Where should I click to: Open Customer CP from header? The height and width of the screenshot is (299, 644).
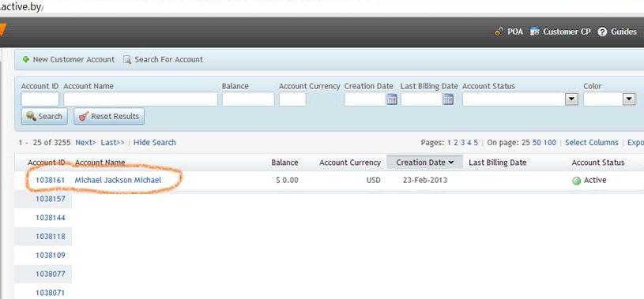(567, 32)
